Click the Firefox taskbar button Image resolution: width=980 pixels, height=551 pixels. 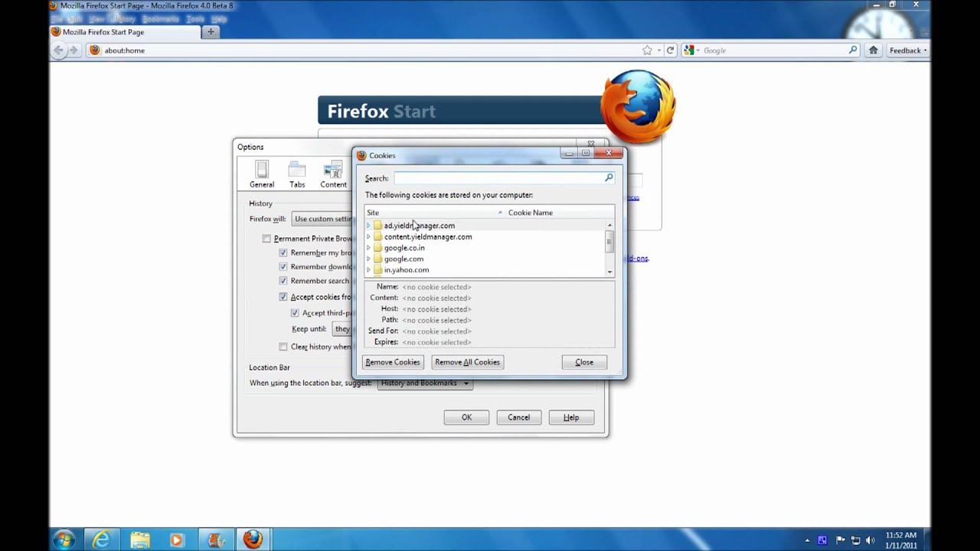(253, 540)
